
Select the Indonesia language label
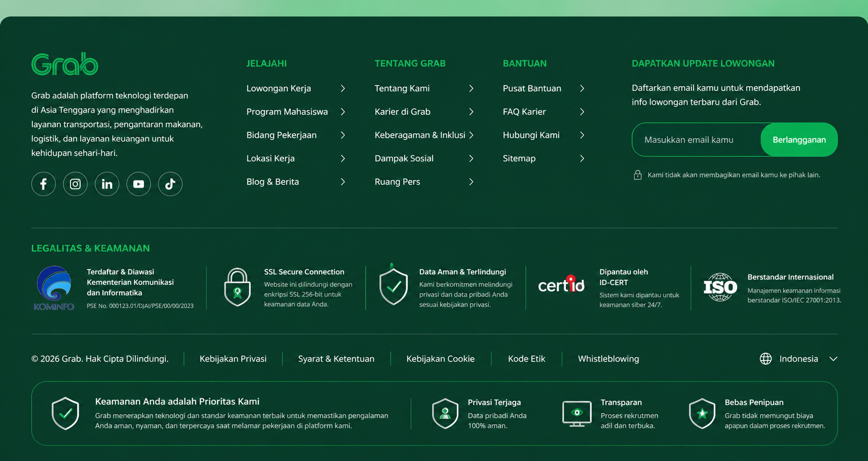799,359
